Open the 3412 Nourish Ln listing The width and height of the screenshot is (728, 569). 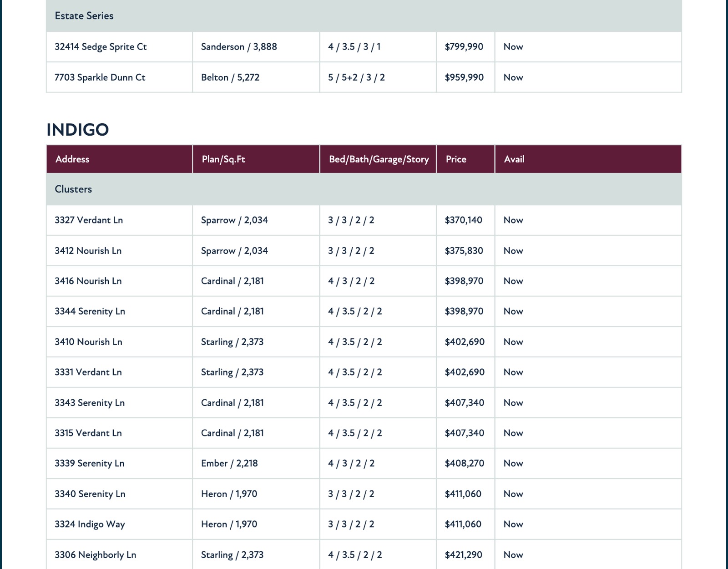pyautogui.click(x=88, y=251)
